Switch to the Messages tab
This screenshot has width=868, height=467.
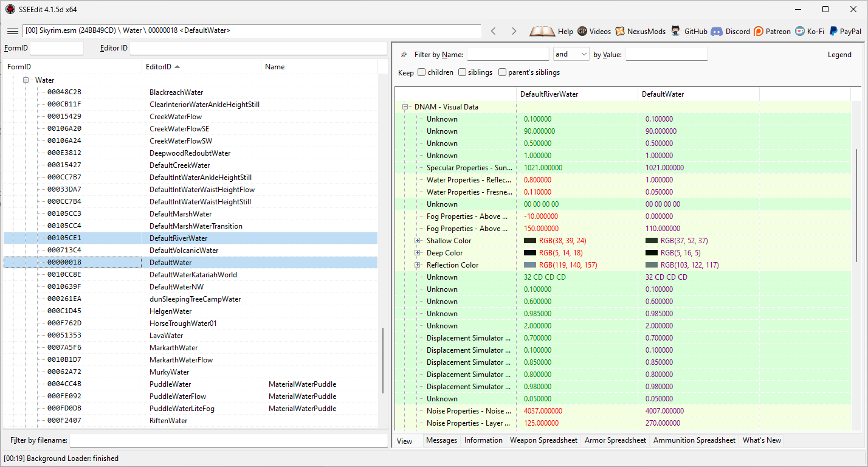tap(441, 440)
